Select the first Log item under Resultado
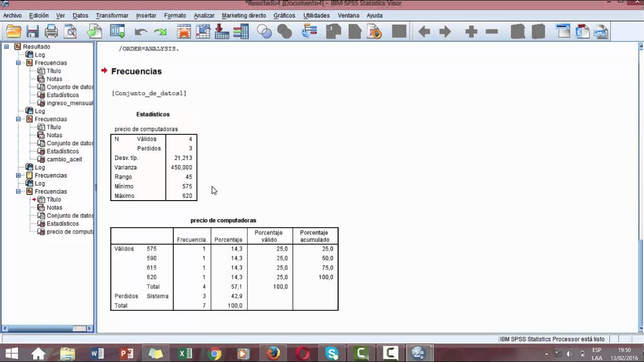Screen dimensions: 644x362 [x=40, y=55]
